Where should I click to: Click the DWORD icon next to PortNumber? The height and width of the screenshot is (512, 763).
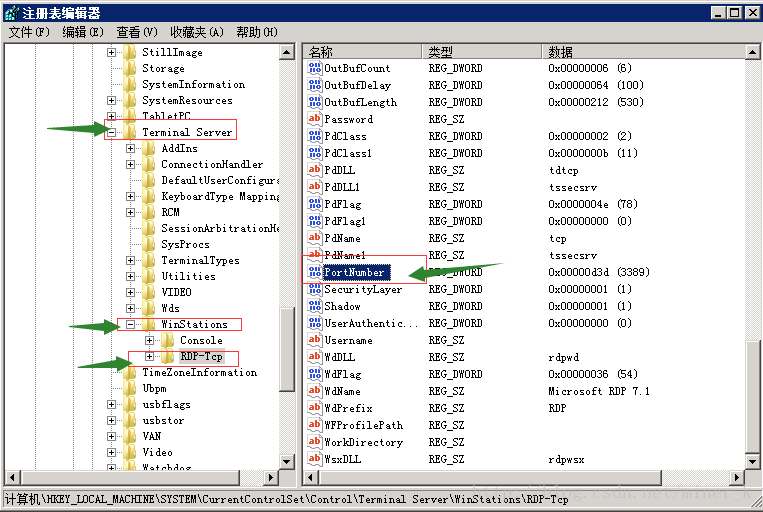point(314,272)
